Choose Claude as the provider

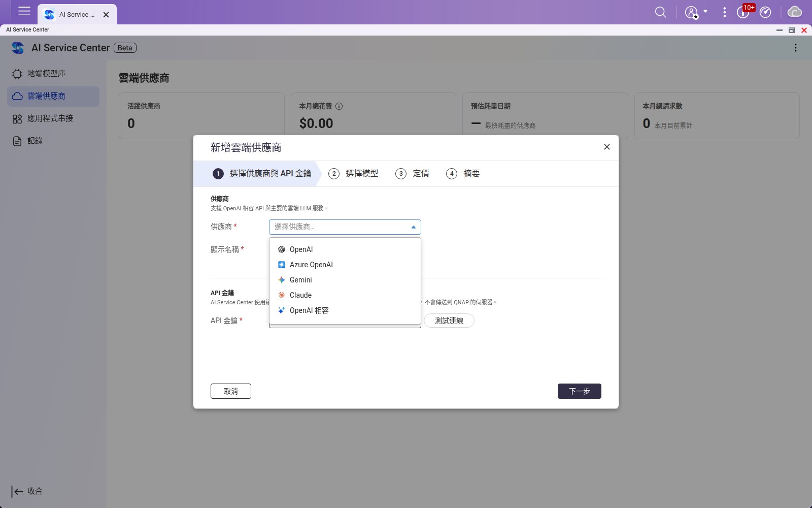click(x=345, y=295)
